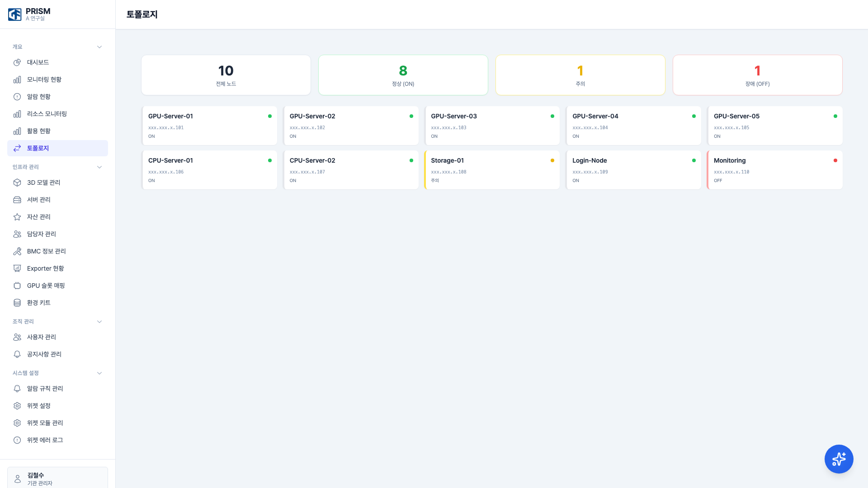Image resolution: width=868 pixels, height=488 pixels.
Task: Click the 공지사항 관리 bell icon
Action: tap(17, 354)
